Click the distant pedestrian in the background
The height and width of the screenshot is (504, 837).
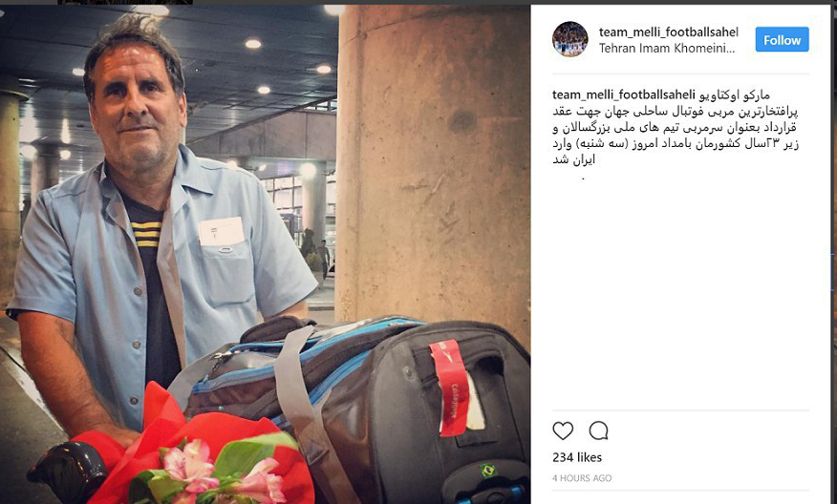click(x=324, y=260)
